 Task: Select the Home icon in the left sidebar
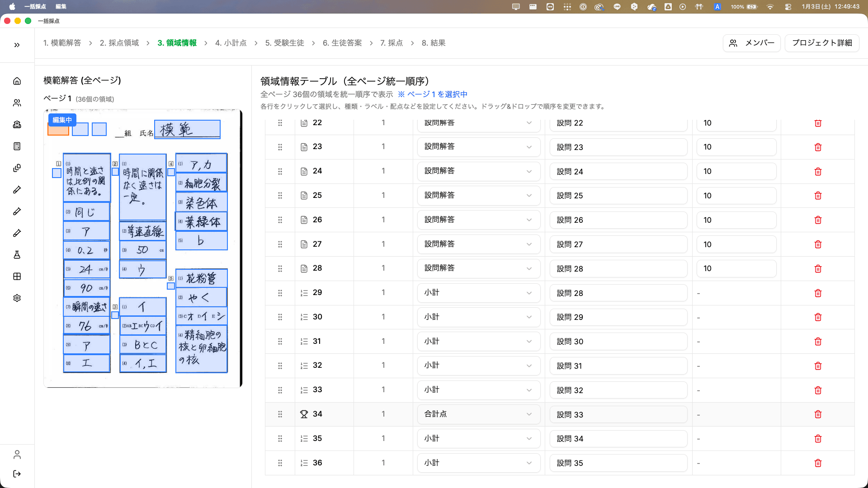pyautogui.click(x=17, y=81)
